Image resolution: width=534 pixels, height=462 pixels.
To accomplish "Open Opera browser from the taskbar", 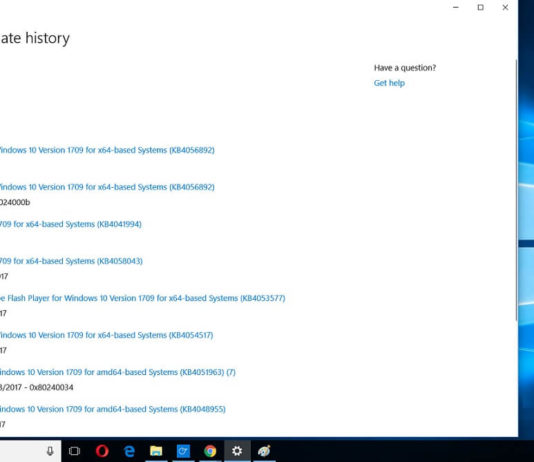I will pos(102,451).
